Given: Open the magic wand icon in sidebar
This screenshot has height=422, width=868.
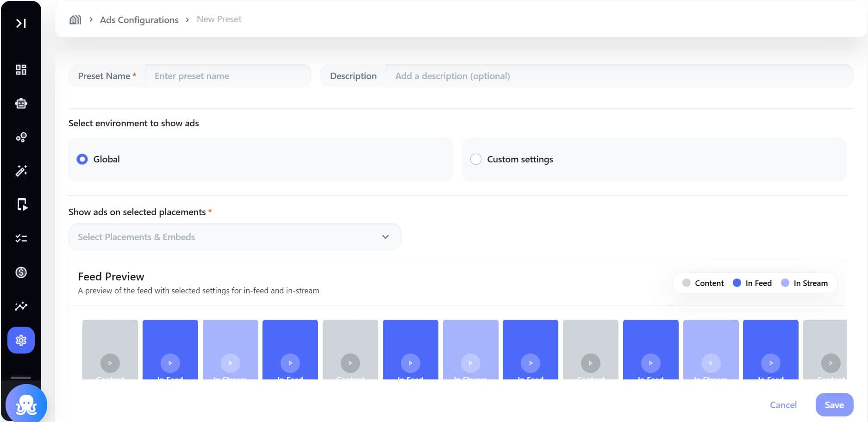Looking at the screenshot, I should (21, 171).
